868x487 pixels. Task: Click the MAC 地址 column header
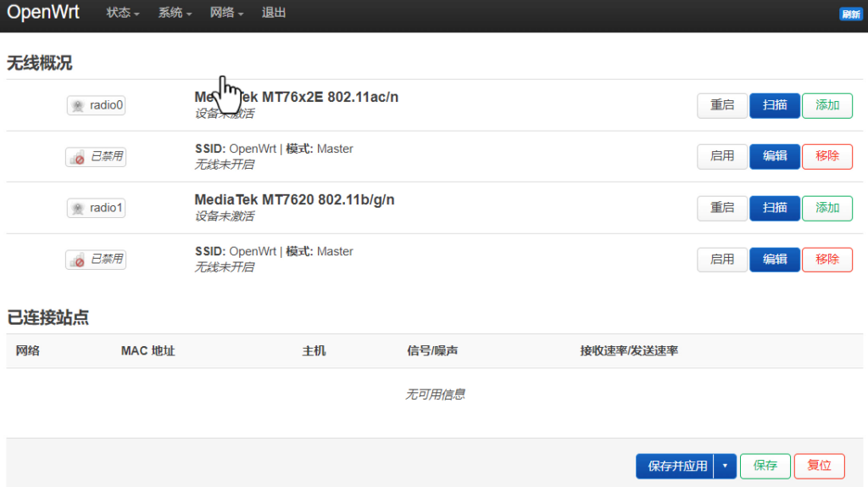point(147,350)
